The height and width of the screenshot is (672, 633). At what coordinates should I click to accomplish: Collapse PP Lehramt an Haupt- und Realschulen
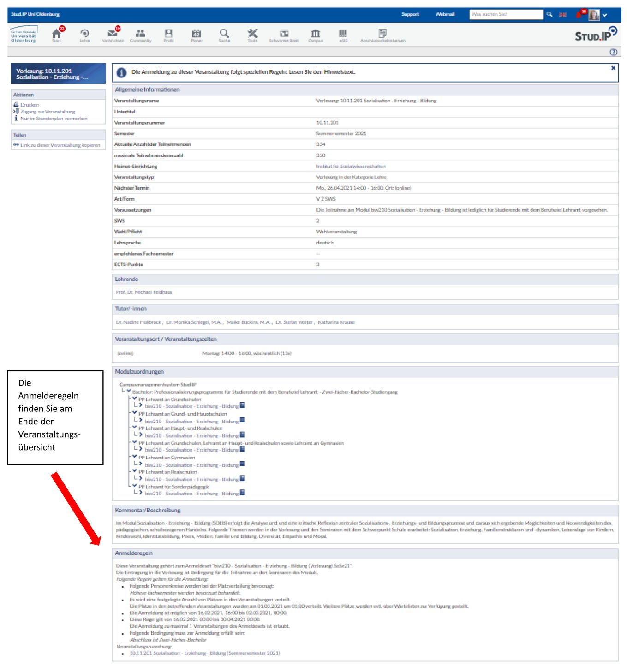pos(135,427)
